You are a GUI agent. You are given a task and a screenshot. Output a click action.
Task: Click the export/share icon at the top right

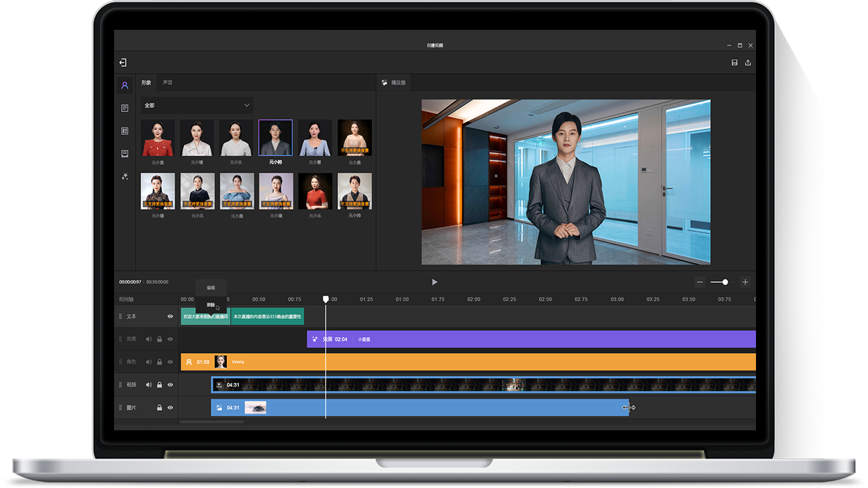(748, 63)
